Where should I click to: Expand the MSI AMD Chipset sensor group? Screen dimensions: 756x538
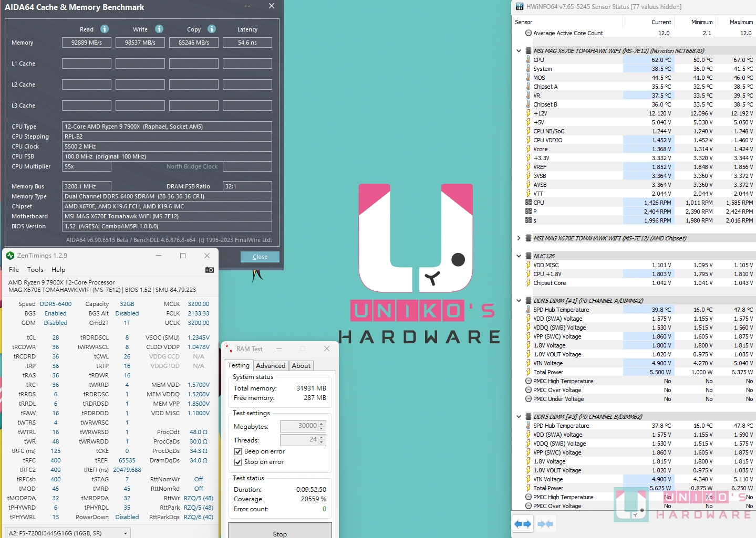519,238
